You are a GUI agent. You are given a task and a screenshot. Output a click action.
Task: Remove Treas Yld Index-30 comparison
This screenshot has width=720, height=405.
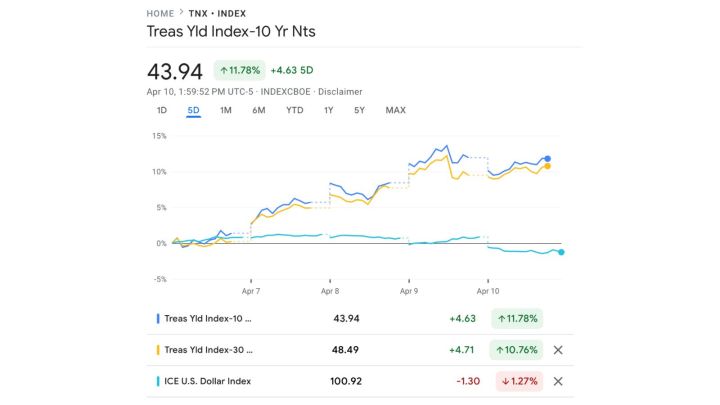pos(558,350)
